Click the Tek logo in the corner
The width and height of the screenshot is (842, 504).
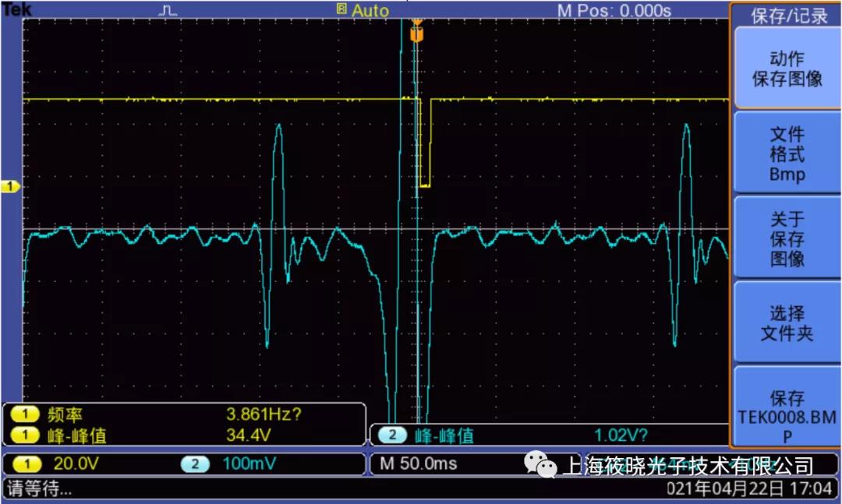[x=16, y=9]
